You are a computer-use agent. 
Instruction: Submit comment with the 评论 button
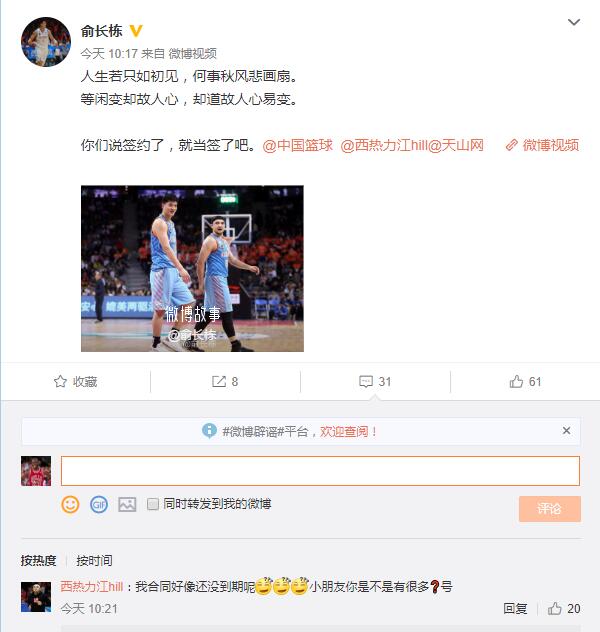(550, 509)
